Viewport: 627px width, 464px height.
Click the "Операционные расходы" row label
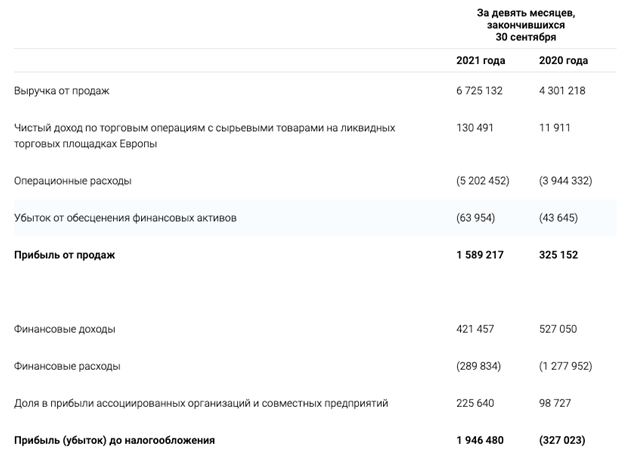tap(72, 181)
